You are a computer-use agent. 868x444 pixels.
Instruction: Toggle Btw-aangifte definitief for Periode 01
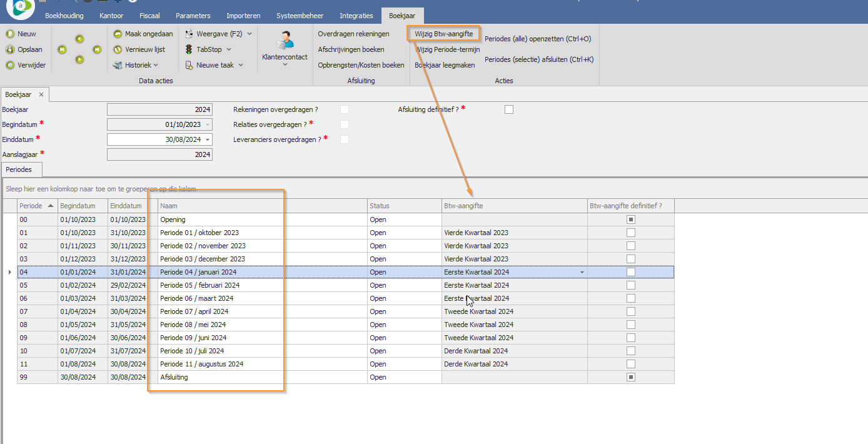click(631, 233)
